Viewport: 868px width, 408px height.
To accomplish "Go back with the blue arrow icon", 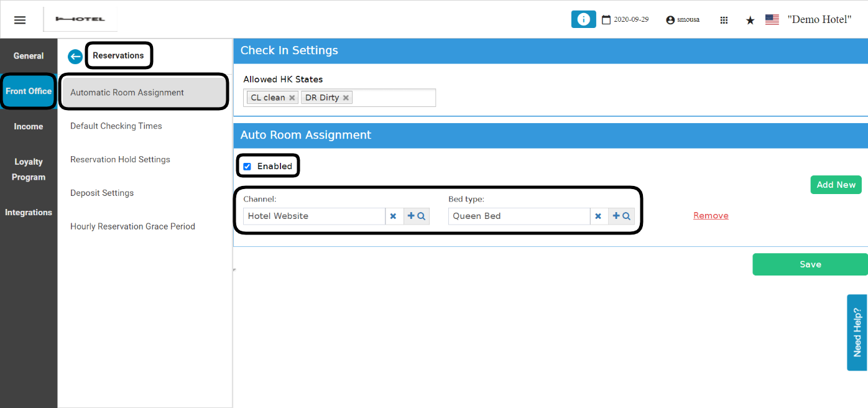I will [x=75, y=57].
